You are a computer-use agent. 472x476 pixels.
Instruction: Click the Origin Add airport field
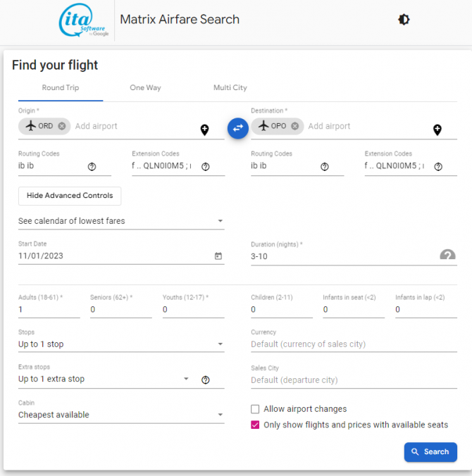tap(135, 126)
